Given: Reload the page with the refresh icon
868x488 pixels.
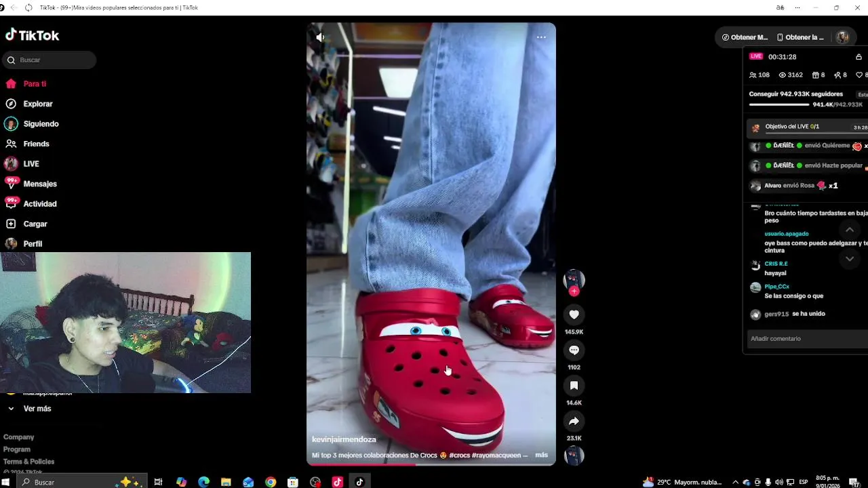Looking at the screenshot, I should point(28,7).
